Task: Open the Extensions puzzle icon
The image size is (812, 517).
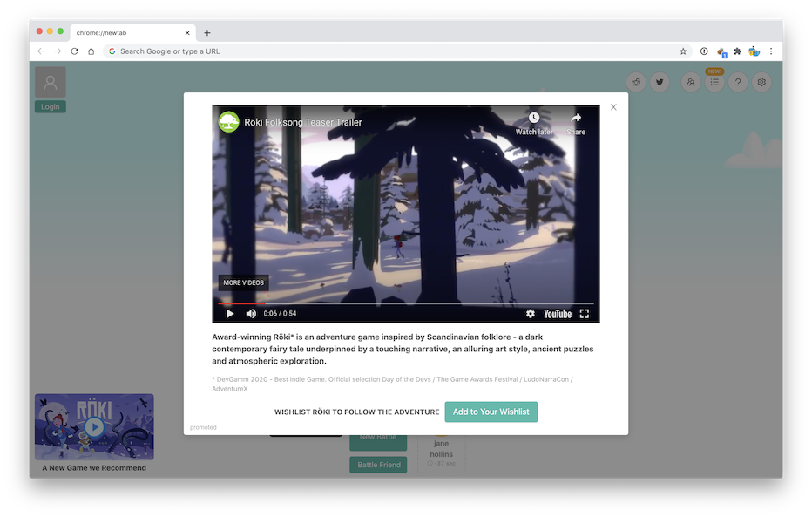Action: coord(737,51)
